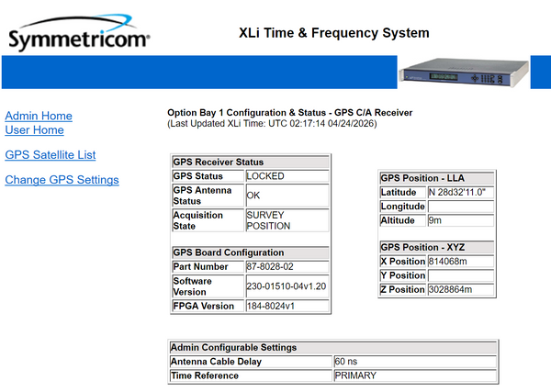551x392 pixels.
Task: Click the Part Number field 87-8028-02
Action: 286,267
